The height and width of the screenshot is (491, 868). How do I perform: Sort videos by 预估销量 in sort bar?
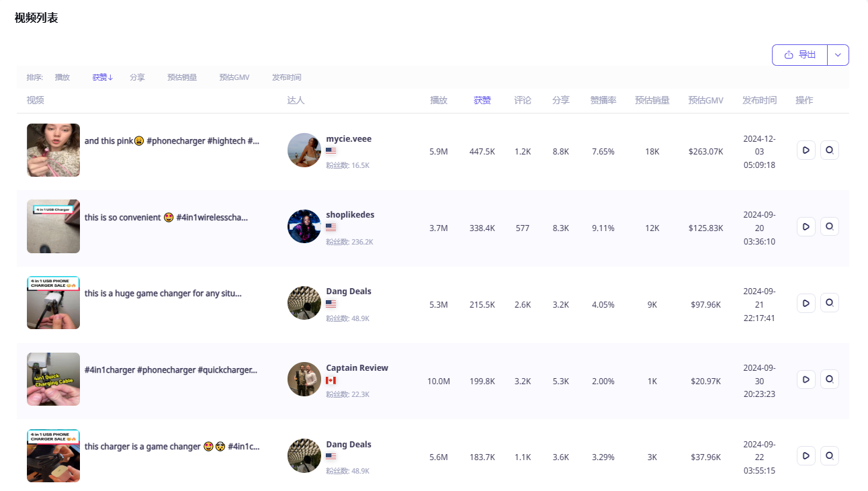[182, 77]
